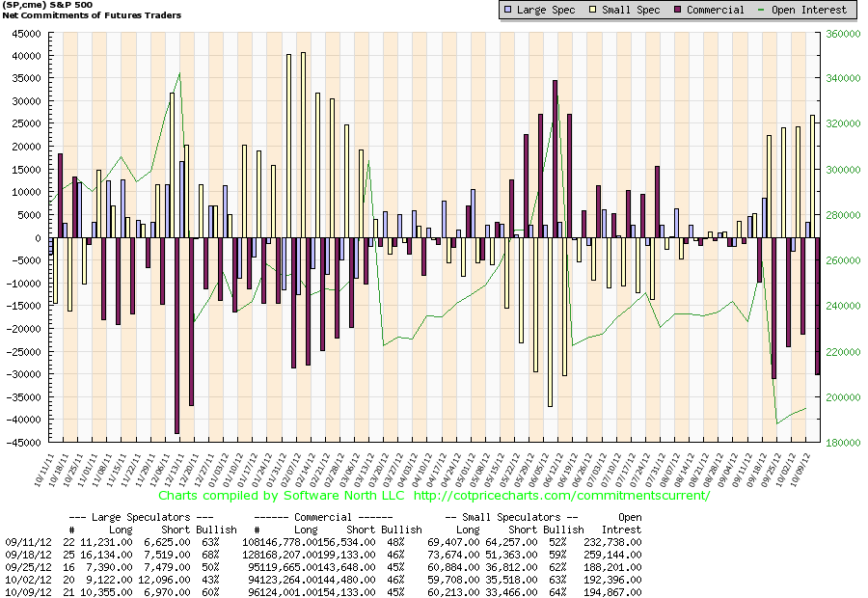Click the tallest Small Spec bar near 02/07/12
This screenshot has width=868, height=598.
303,145
